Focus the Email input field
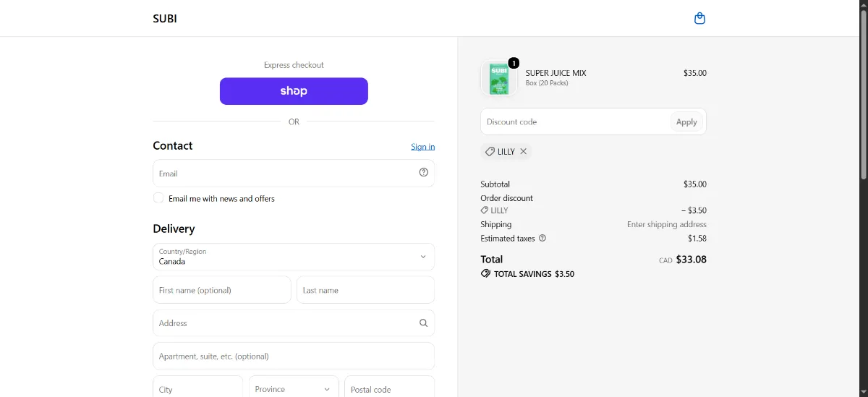 click(294, 173)
